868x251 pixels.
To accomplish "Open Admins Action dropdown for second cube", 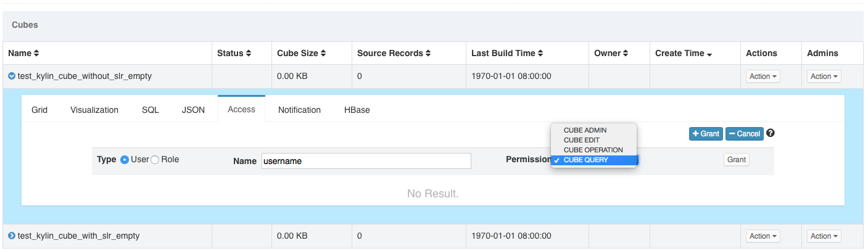I will (824, 236).
